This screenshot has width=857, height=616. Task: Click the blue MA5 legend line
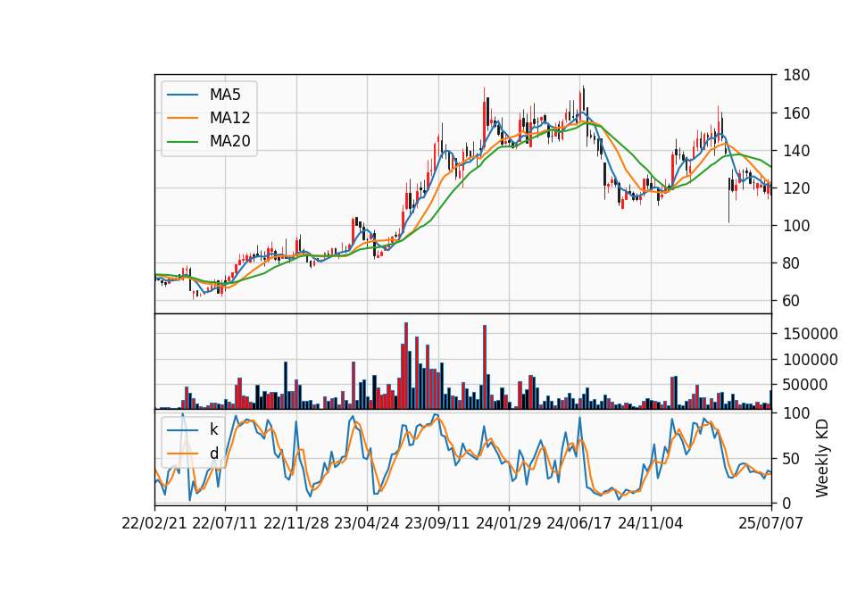click(x=182, y=95)
